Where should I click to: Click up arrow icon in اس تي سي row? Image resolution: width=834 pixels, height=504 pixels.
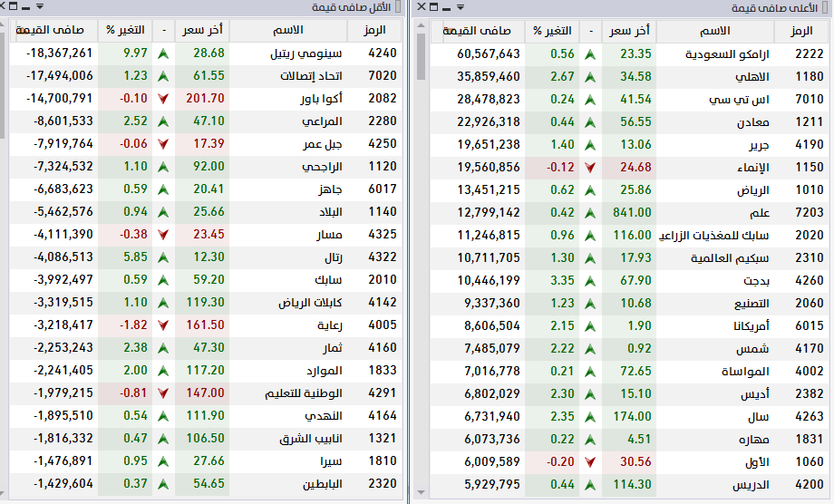tap(590, 100)
